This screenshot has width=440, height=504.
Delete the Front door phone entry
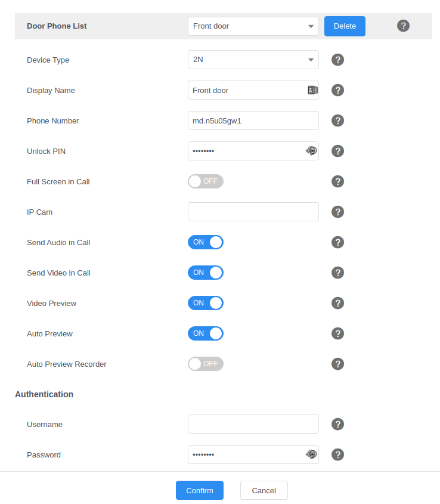(x=345, y=26)
